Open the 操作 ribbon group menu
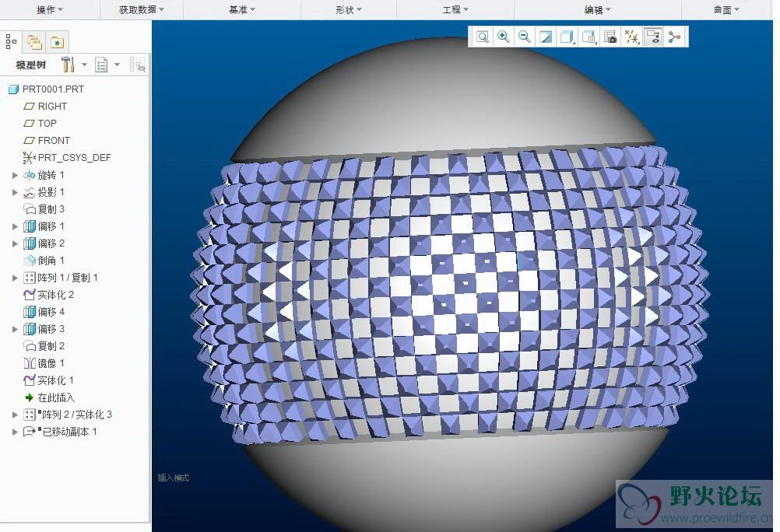This screenshot has width=780, height=532. click(x=50, y=9)
